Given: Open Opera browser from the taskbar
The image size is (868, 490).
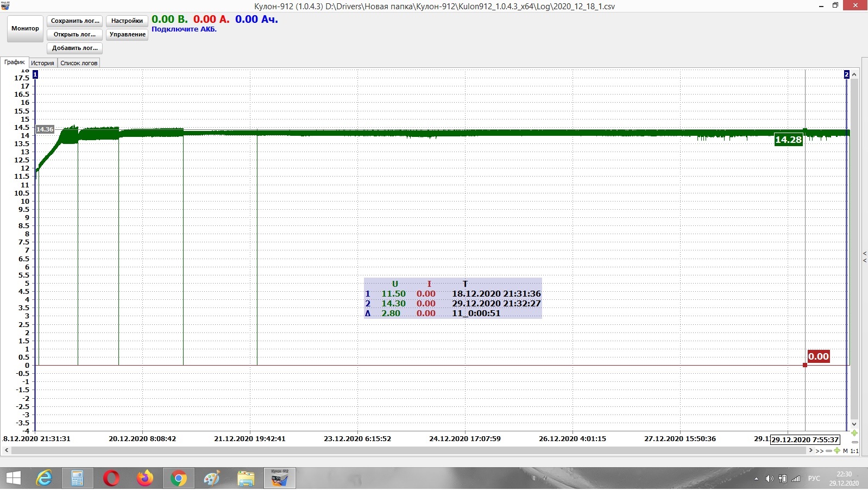Looking at the screenshot, I should pyautogui.click(x=111, y=479).
